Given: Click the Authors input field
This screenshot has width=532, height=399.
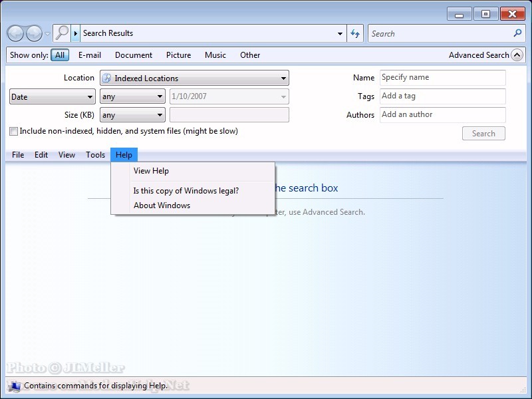Looking at the screenshot, I should [442, 115].
